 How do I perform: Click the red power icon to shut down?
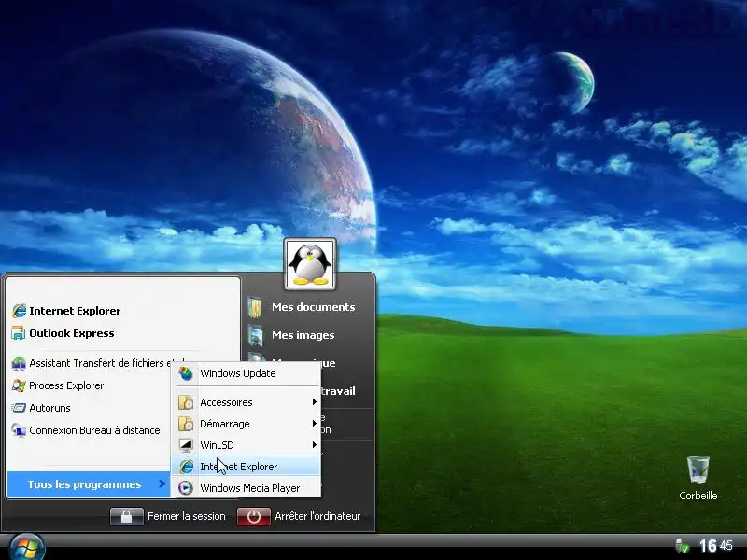[253, 517]
